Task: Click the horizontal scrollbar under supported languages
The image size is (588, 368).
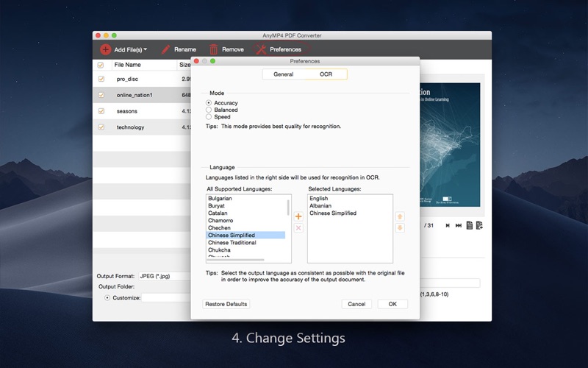Action: (x=235, y=260)
